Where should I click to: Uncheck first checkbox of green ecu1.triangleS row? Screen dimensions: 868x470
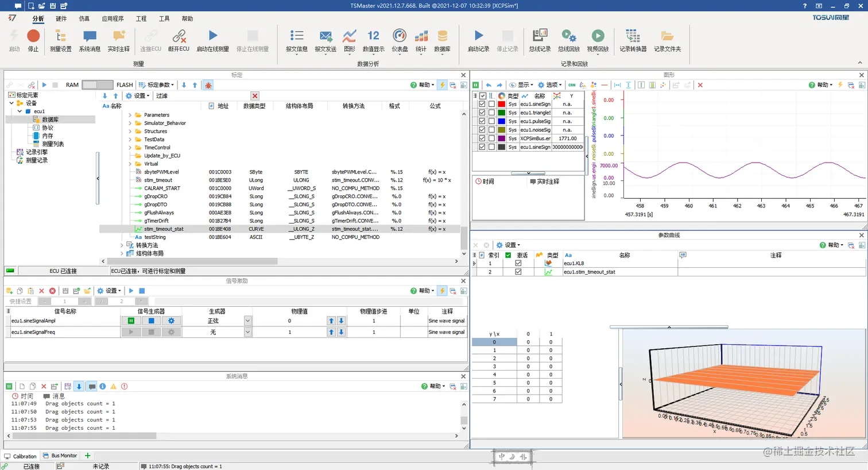[482, 113]
